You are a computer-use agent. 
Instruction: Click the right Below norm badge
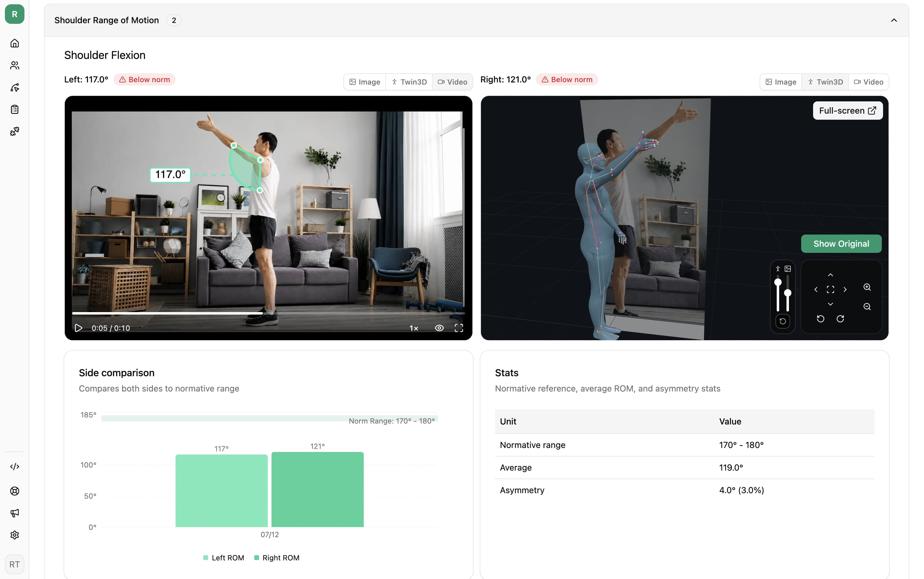[x=567, y=80]
